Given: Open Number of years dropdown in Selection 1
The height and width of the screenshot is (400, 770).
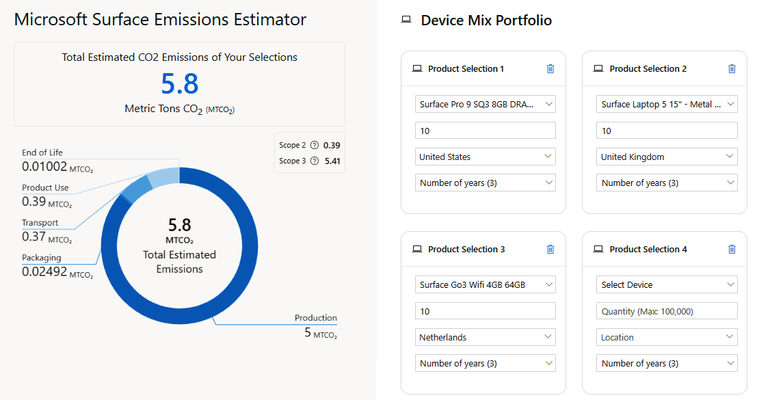Looking at the screenshot, I should [485, 183].
